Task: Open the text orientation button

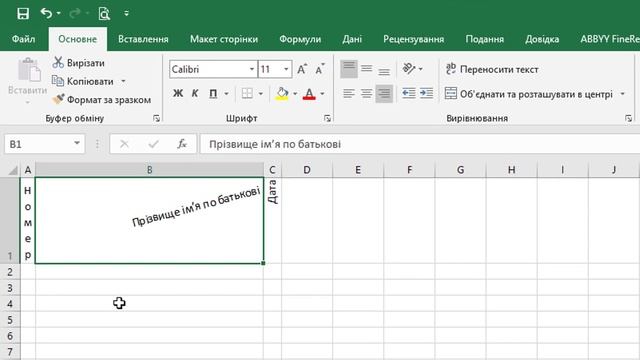Action: click(409, 69)
